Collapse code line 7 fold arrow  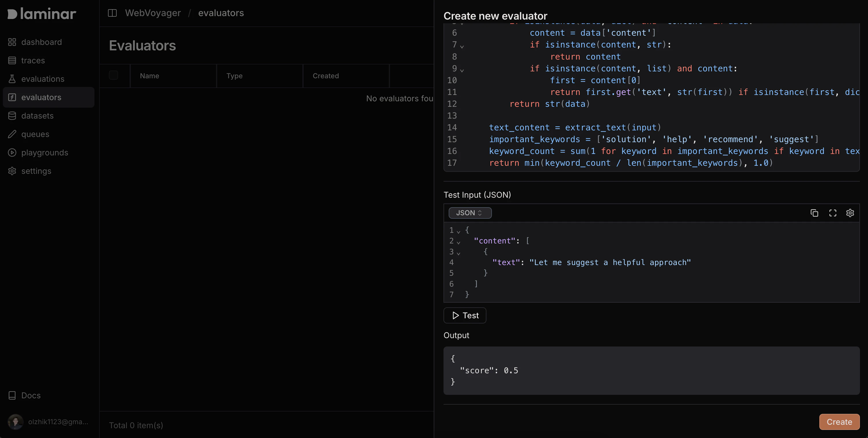tap(462, 46)
